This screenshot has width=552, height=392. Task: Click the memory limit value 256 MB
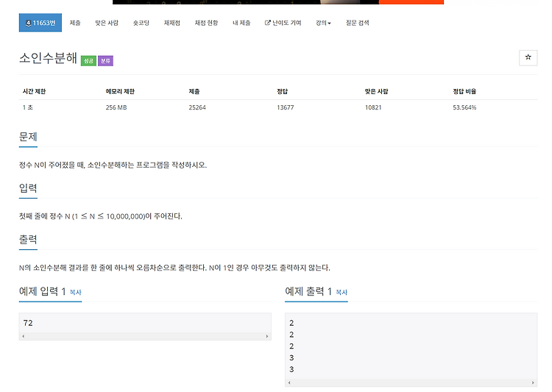(x=116, y=107)
